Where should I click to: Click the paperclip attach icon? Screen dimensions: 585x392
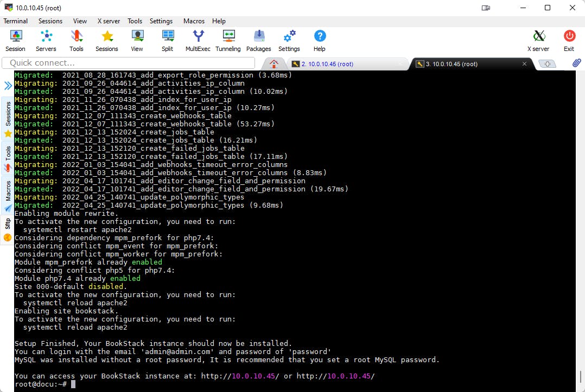[x=576, y=63]
